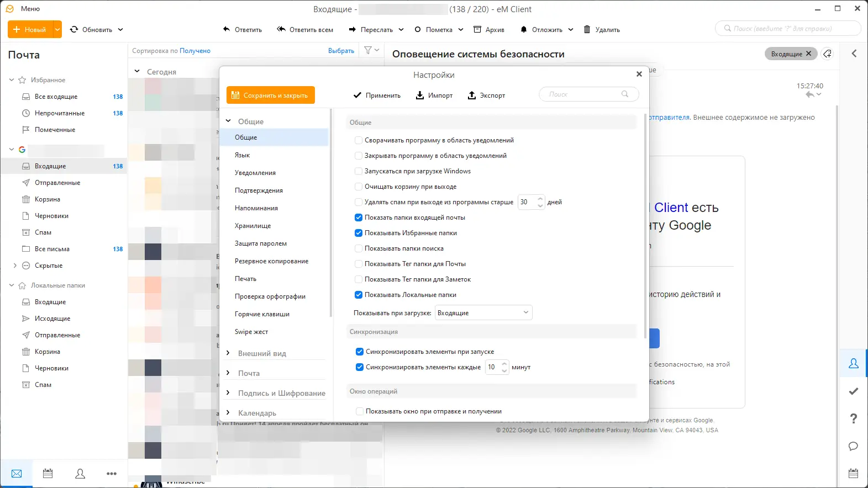
Task: Check Очищать корзину при выходе
Action: (359, 187)
